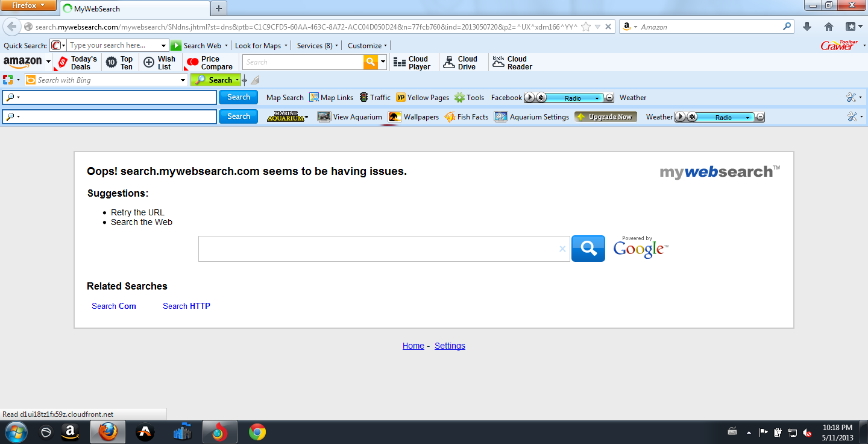Click Weather in the aquarium toolbar row

[659, 116]
